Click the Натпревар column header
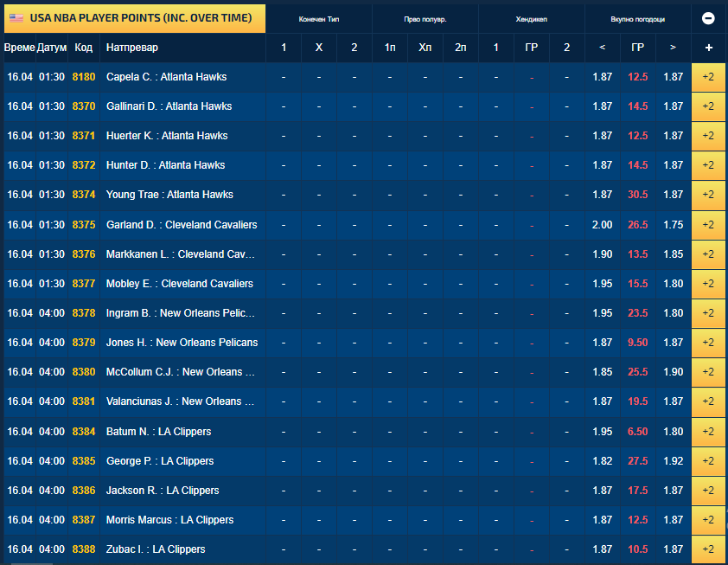 tap(132, 48)
